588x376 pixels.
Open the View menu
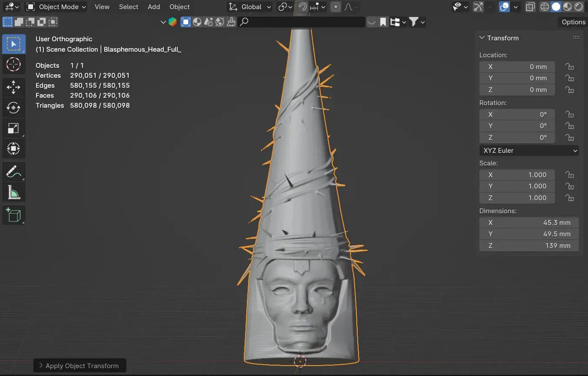(x=102, y=7)
